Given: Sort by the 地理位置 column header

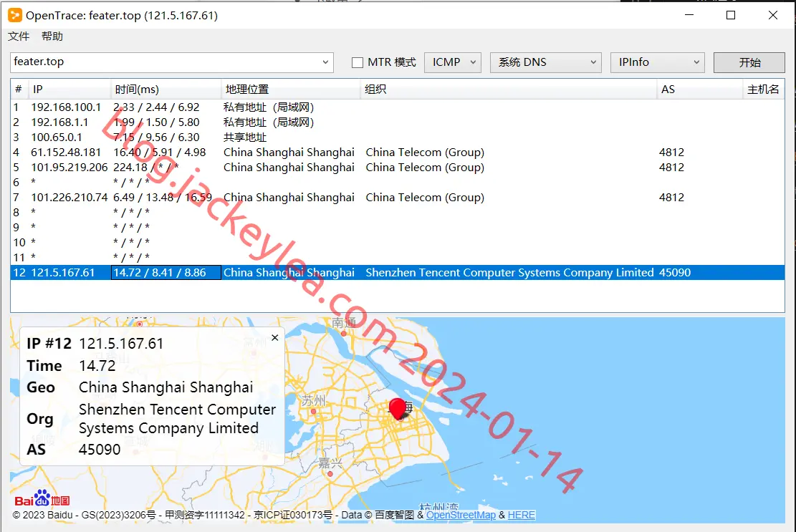Looking at the screenshot, I should pyautogui.click(x=291, y=90).
